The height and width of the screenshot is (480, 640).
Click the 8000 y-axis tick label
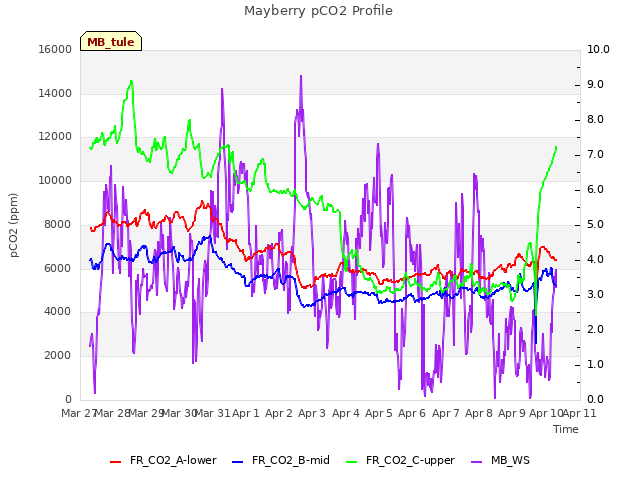(58, 224)
